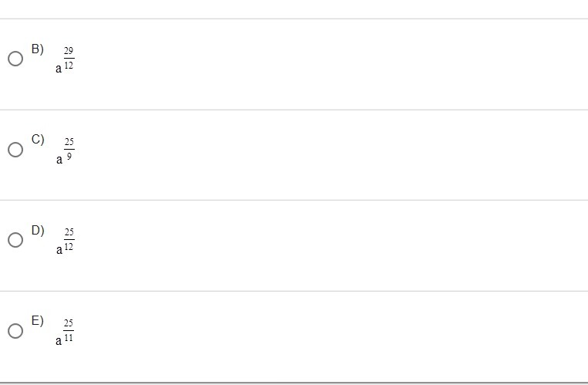This screenshot has height=385, width=588.
Task: Click the base letter "a" in option B
Action: click(x=59, y=69)
